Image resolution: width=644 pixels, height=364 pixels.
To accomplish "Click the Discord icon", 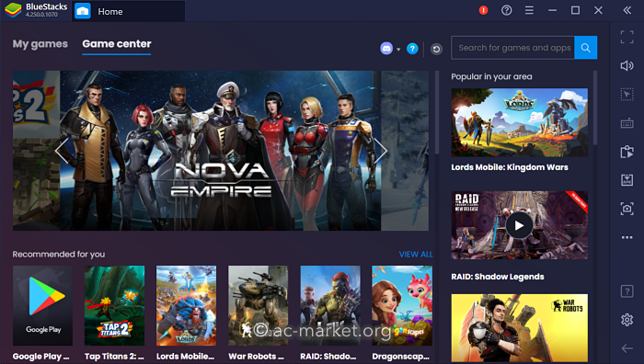I will 386,49.
